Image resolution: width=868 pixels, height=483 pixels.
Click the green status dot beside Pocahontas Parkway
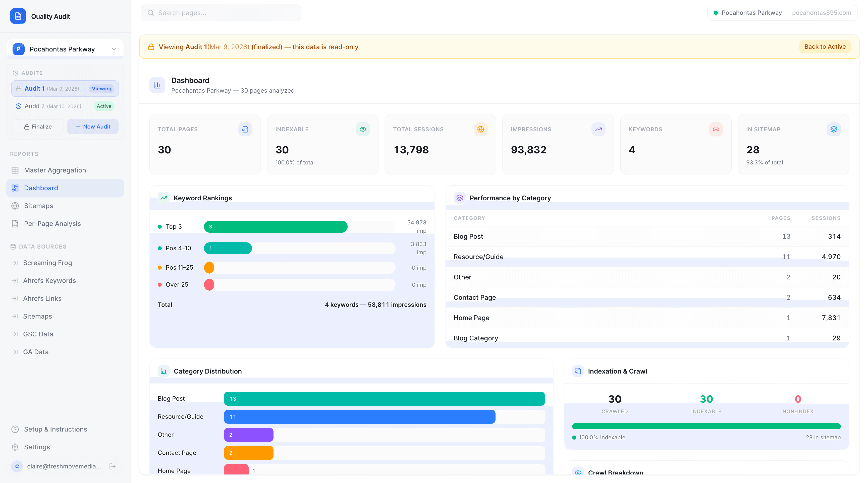[715, 13]
